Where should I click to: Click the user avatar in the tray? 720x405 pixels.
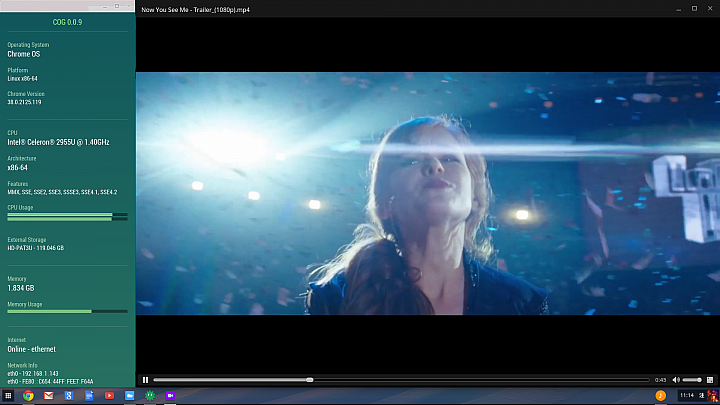click(x=713, y=395)
